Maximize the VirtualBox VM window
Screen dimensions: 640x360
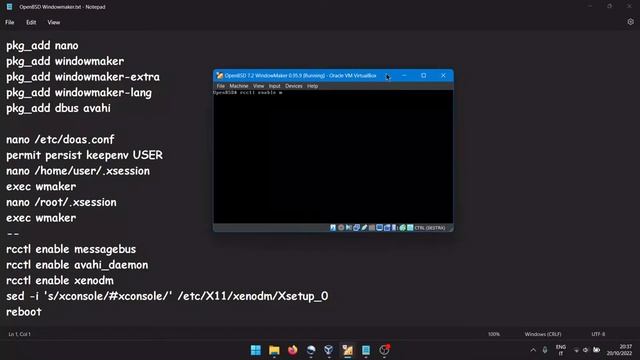[424, 76]
